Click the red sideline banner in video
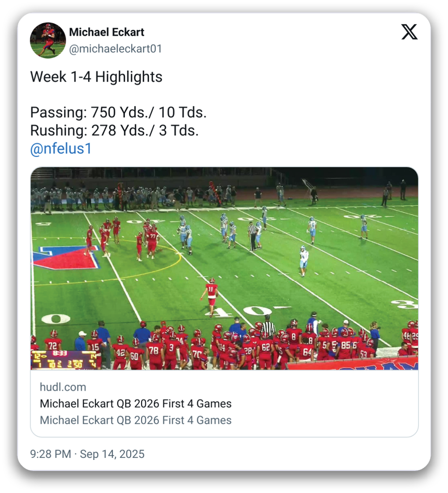This screenshot has height=493, width=448. click(x=353, y=363)
